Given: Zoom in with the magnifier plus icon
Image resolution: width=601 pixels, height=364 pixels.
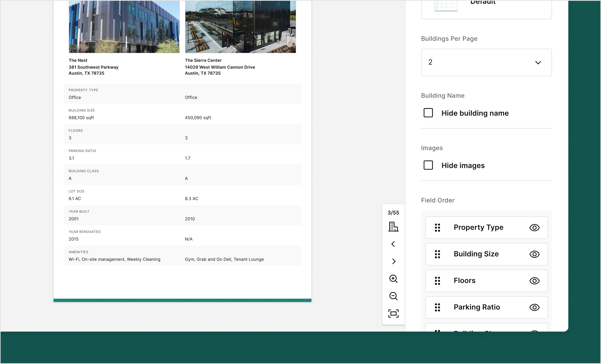Looking at the screenshot, I should pyautogui.click(x=393, y=279).
